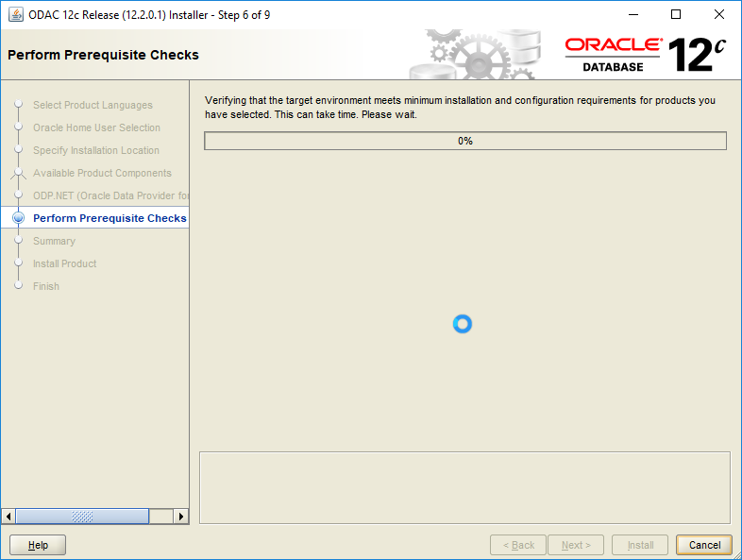Select the 'Oracle Home User Selection' step
Image resolution: width=742 pixels, height=560 pixels.
coord(96,127)
